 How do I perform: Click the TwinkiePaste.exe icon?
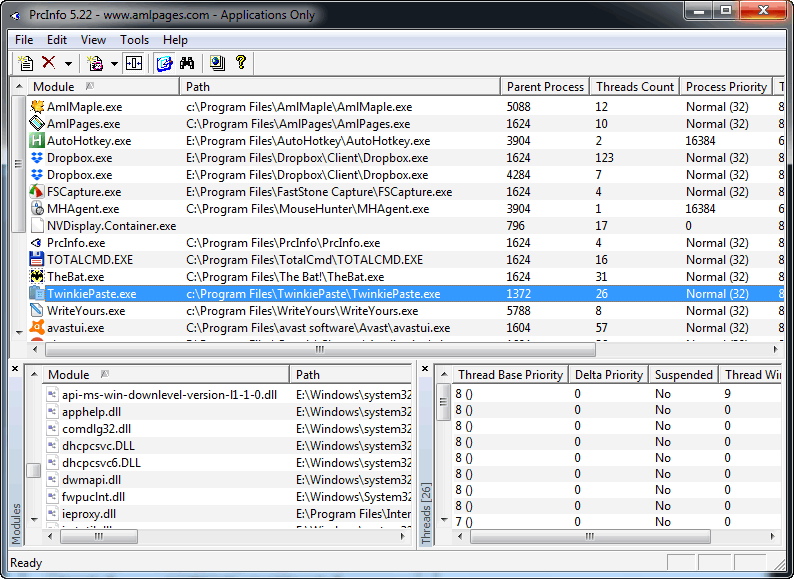[37, 294]
